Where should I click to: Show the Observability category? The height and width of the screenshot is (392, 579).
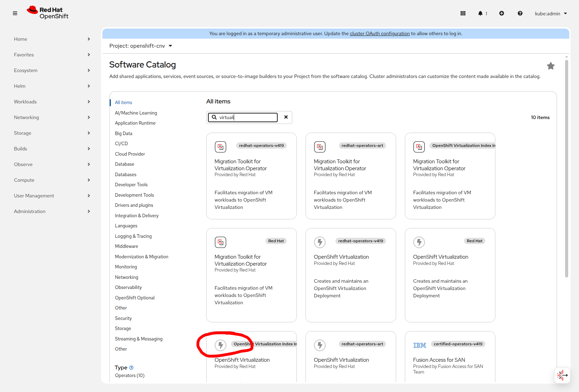coord(129,287)
